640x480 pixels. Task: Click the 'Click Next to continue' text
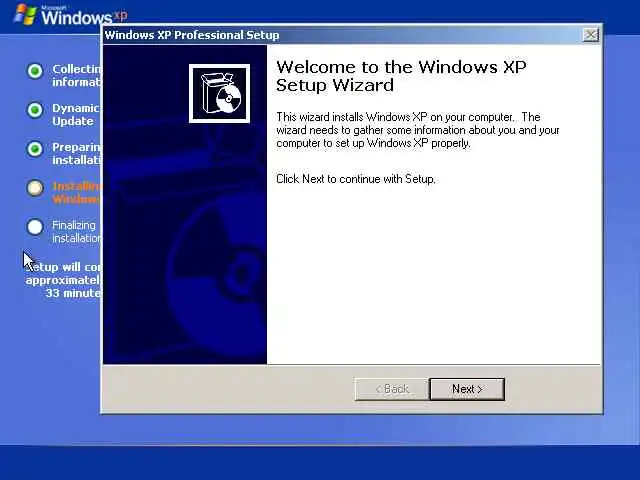click(x=356, y=179)
